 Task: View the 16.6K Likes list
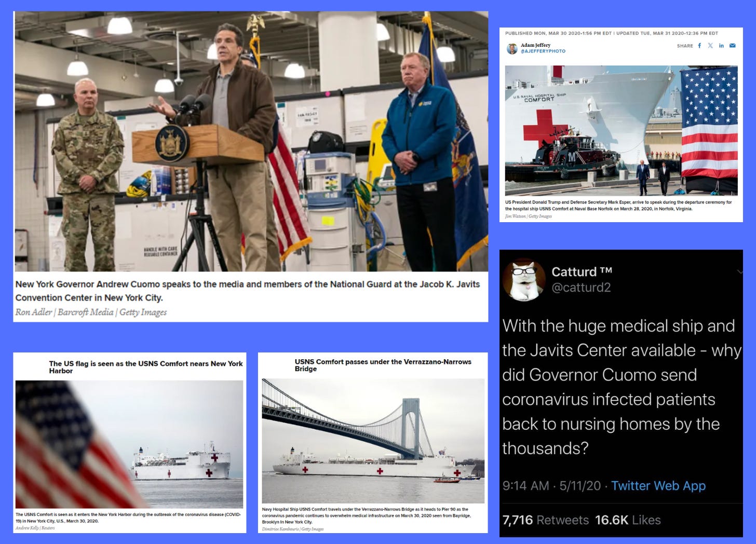click(x=628, y=520)
